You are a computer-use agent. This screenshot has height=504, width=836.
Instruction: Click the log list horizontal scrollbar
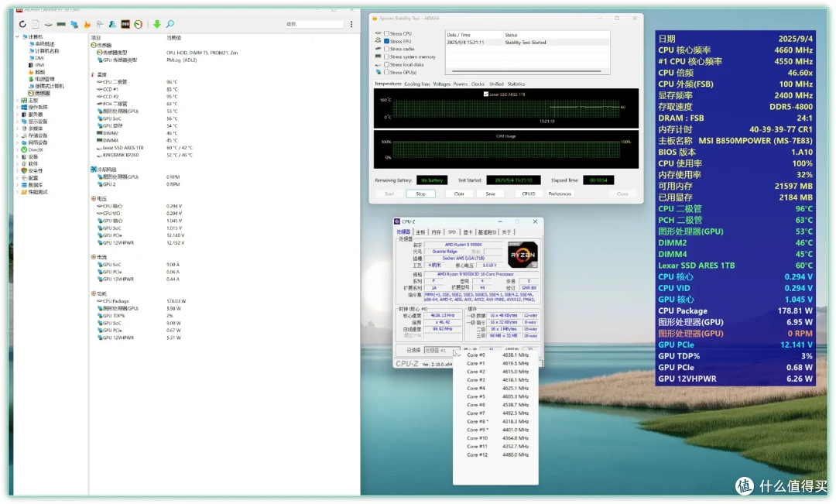526,71
